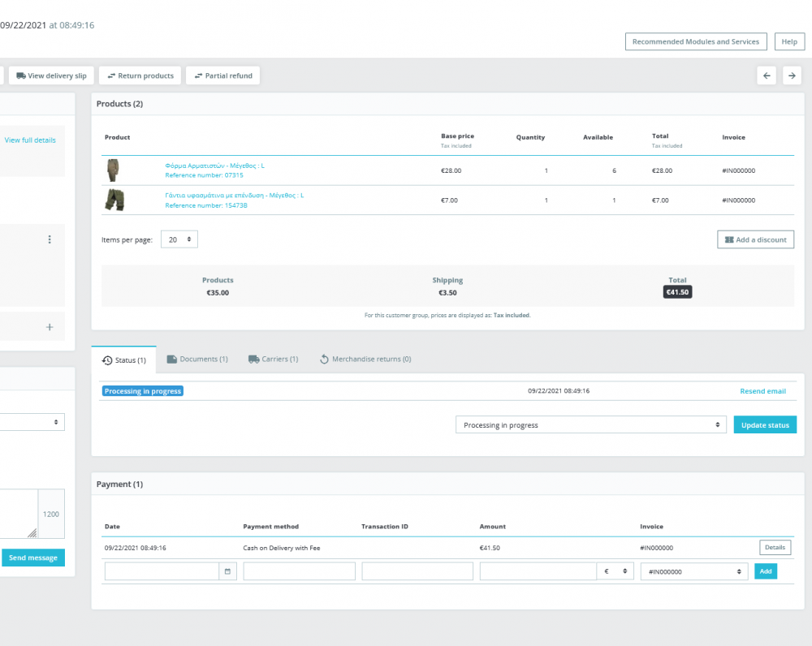Open the calendar date picker icon
This screenshot has height=646, width=812.
click(227, 571)
